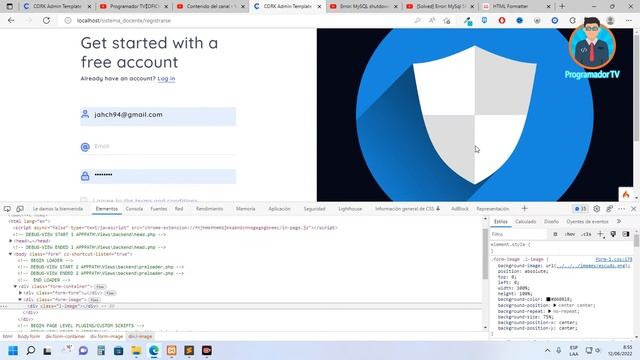This screenshot has width=640, height=360.
Task: Select div.form-container in the breadcrumb
Action: click(x=65, y=336)
